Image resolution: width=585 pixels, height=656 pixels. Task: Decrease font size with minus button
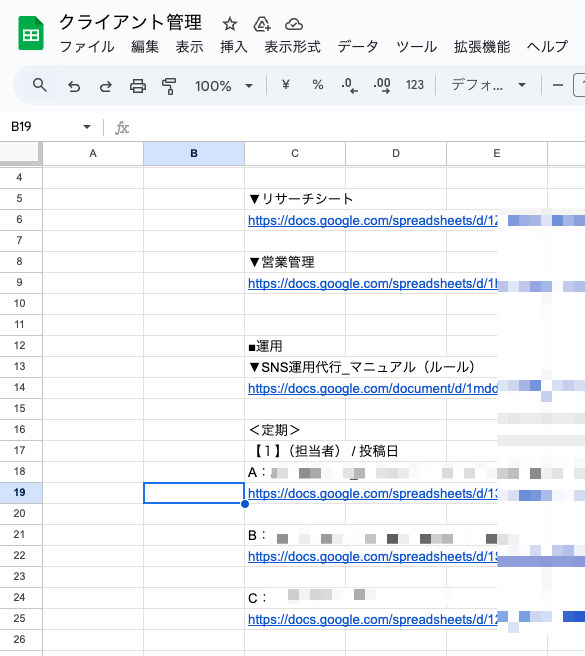point(557,85)
